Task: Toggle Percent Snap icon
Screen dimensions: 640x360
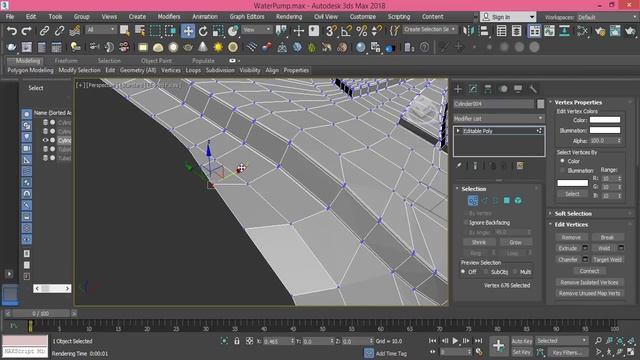Action: click(362, 31)
